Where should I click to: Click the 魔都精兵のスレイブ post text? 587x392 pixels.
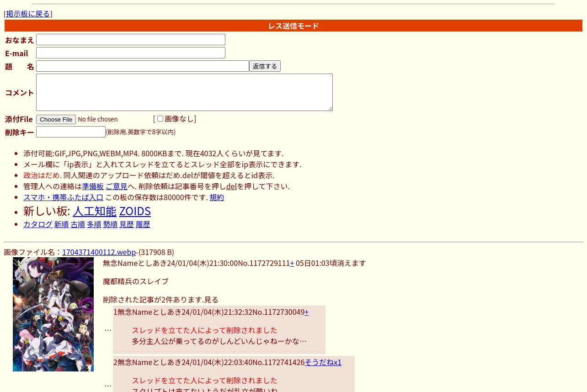(x=136, y=281)
